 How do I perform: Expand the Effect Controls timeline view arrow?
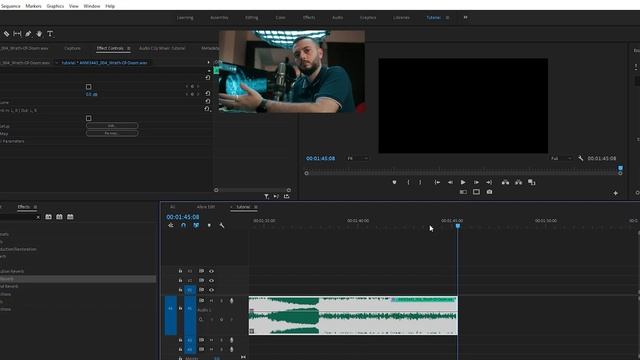pyautogui.click(x=209, y=62)
